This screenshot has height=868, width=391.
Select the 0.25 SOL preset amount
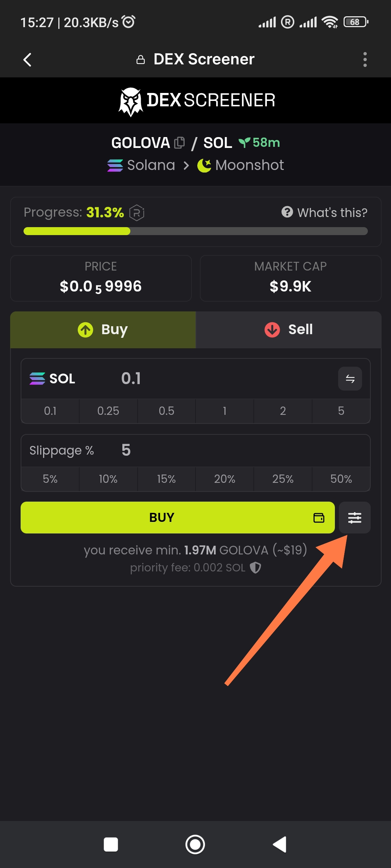(x=108, y=411)
